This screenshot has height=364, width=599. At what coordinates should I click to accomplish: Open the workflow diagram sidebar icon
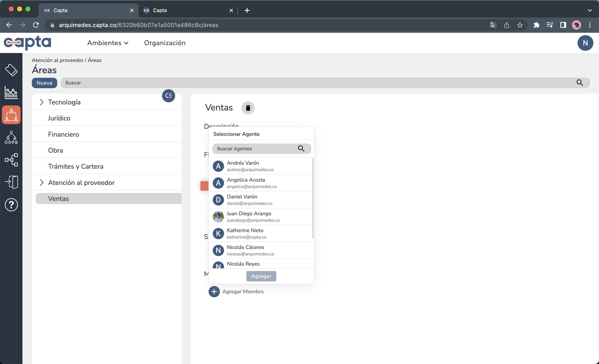[x=11, y=160]
